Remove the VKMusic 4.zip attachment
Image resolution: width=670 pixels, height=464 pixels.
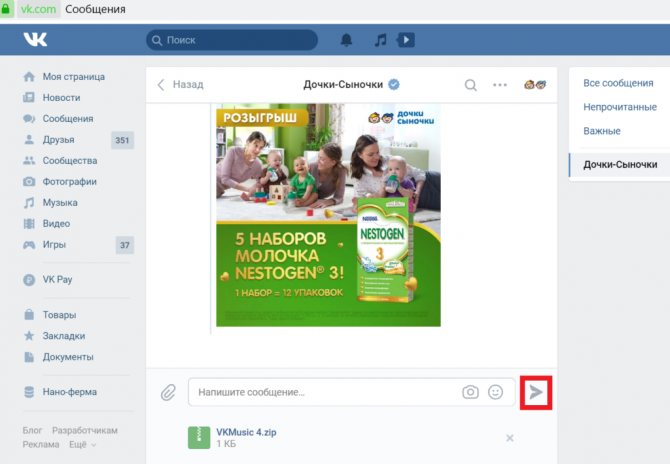(510, 438)
